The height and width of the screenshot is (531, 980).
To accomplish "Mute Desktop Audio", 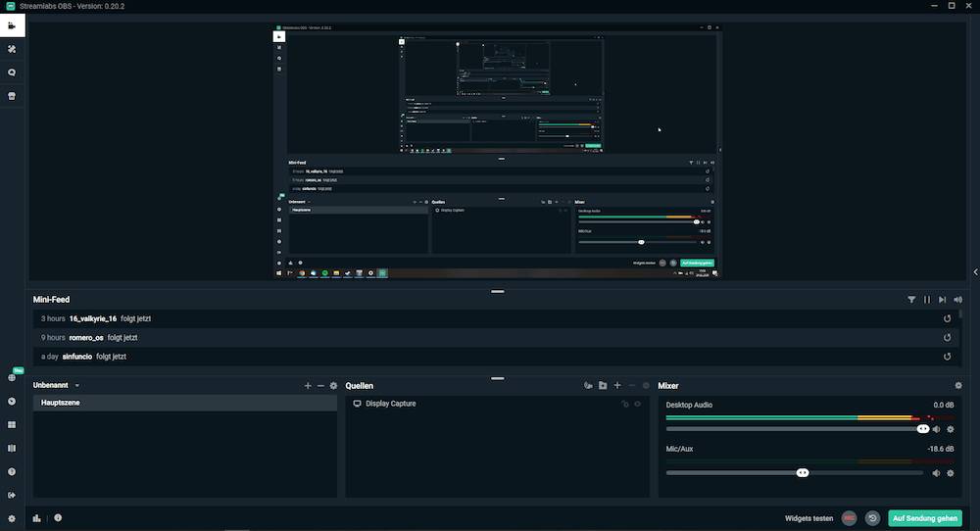I will click(936, 429).
